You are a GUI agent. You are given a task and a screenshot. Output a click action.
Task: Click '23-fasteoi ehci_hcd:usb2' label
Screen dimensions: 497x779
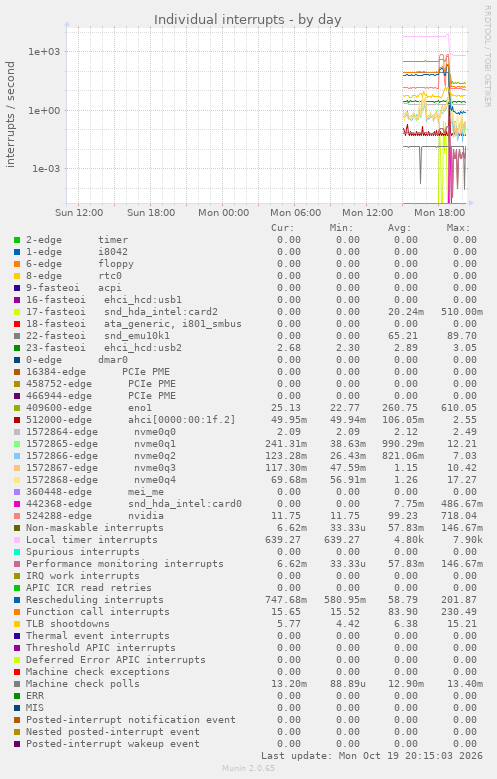pos(104,348)
